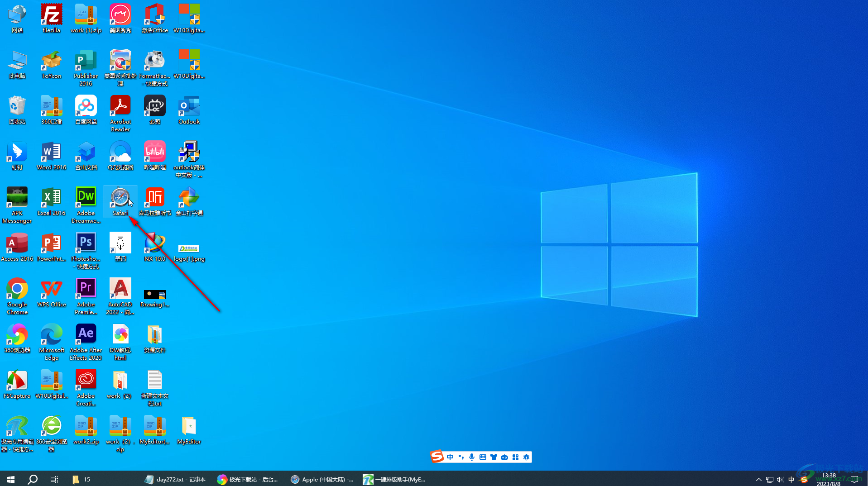
Task: Select the Excel 2016 icon
Action: 51,201
